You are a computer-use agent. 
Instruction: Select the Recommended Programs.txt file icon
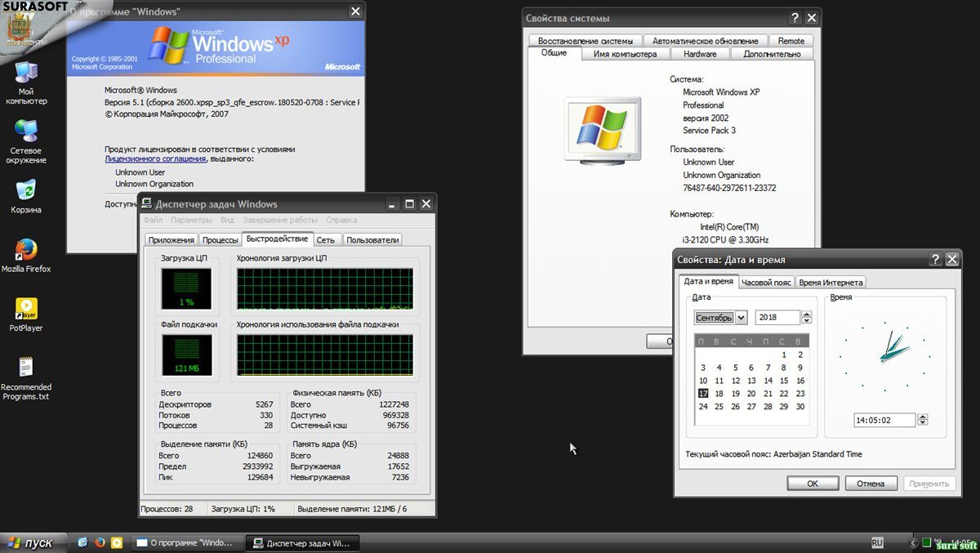[x=26, y=378]
